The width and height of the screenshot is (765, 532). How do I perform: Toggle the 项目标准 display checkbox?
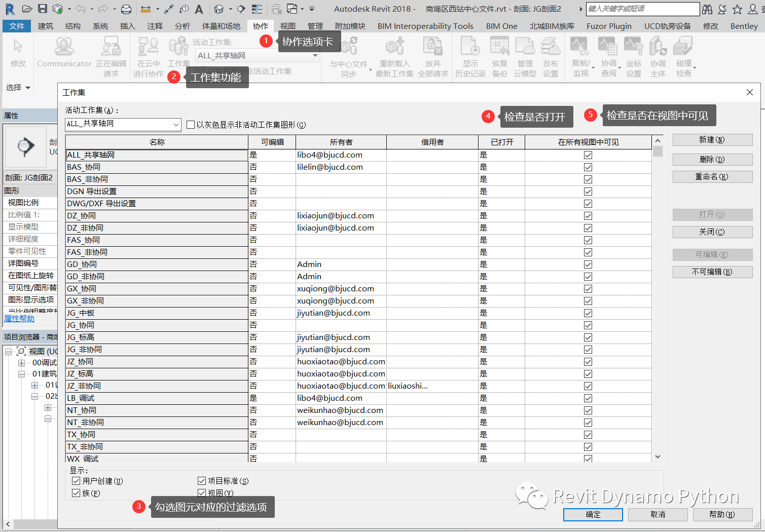point(202,481)
